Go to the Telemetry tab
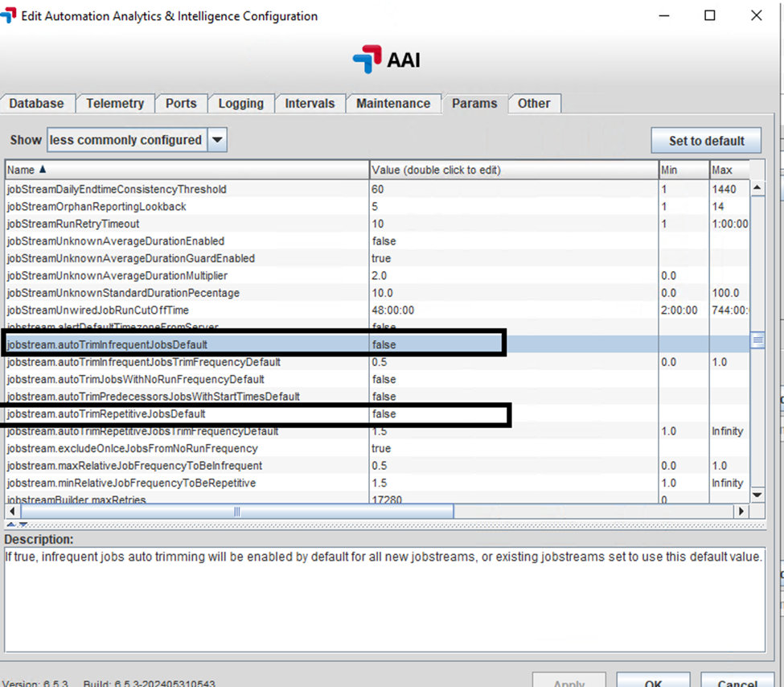 (x=115, y=104)
